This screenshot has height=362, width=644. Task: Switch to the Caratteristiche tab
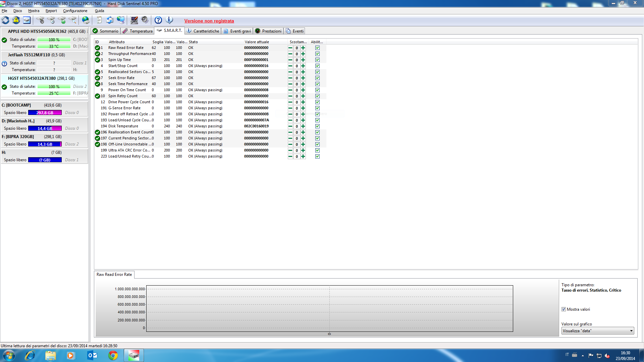pos(203,31)
